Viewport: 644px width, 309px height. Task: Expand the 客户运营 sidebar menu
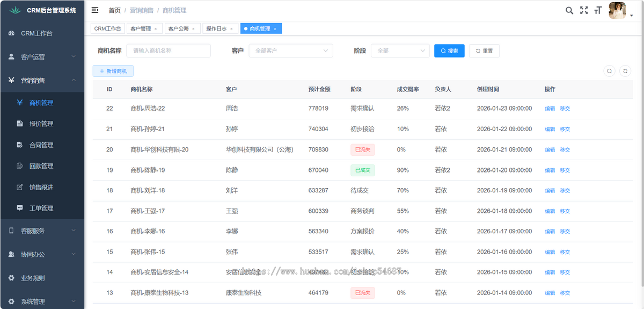click(42, 57)
